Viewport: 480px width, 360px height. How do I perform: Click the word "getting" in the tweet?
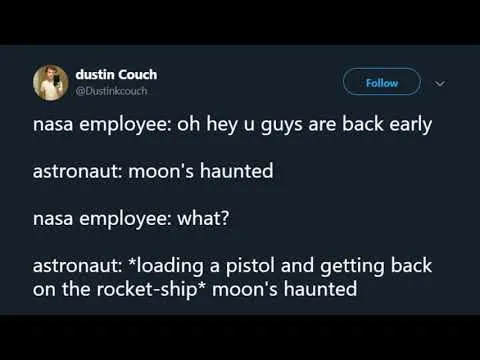click(353, 266)
